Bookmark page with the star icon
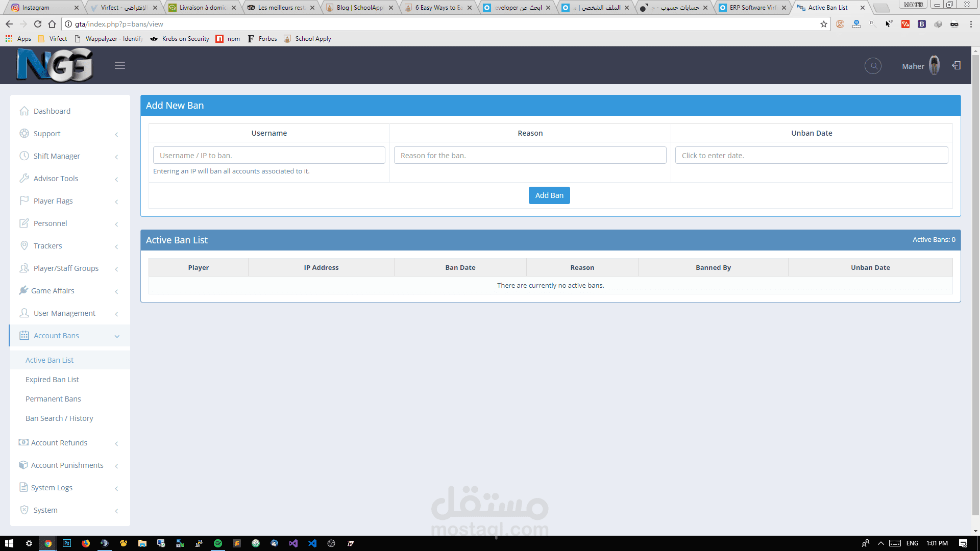This screenshot has height=551, width=980. [x=824, y=24]
